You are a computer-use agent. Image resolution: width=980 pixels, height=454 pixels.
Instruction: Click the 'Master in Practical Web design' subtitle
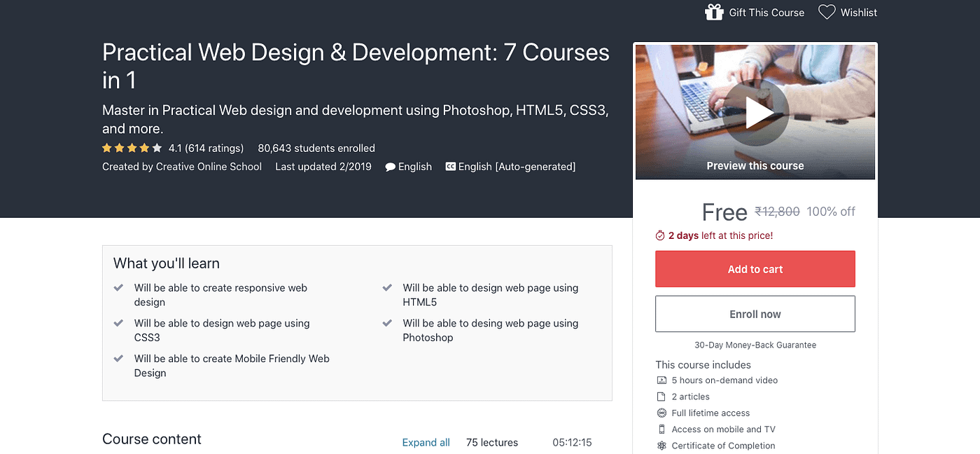(356, 119)
